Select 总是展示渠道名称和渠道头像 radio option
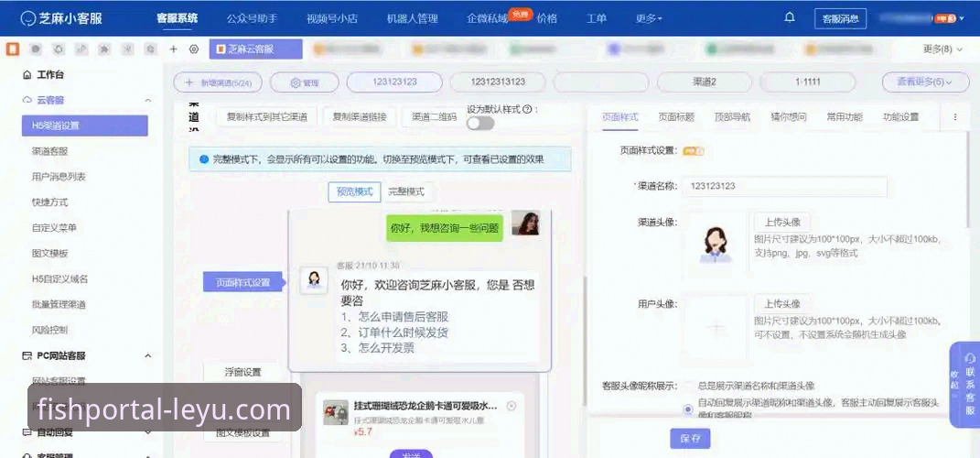The image size is (980, 458). point(688,386)
